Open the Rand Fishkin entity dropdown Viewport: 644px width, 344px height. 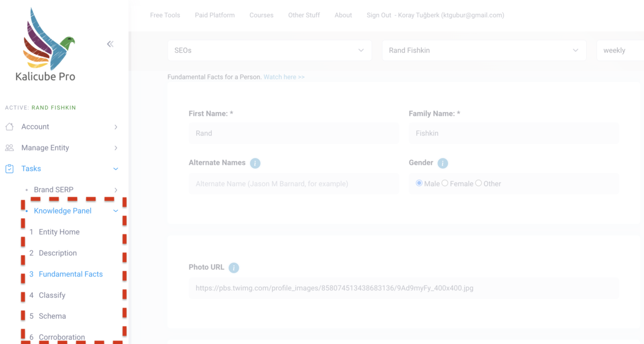point(484,50)
